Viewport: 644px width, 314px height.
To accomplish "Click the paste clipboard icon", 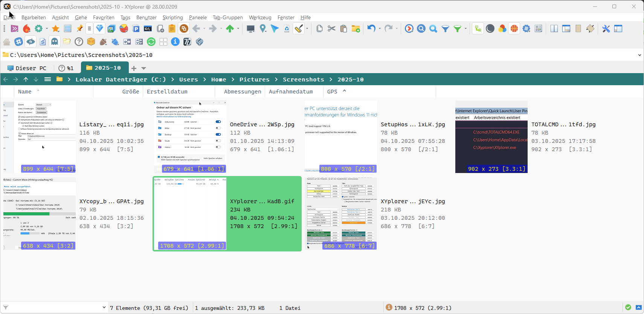I will [343, 29].
